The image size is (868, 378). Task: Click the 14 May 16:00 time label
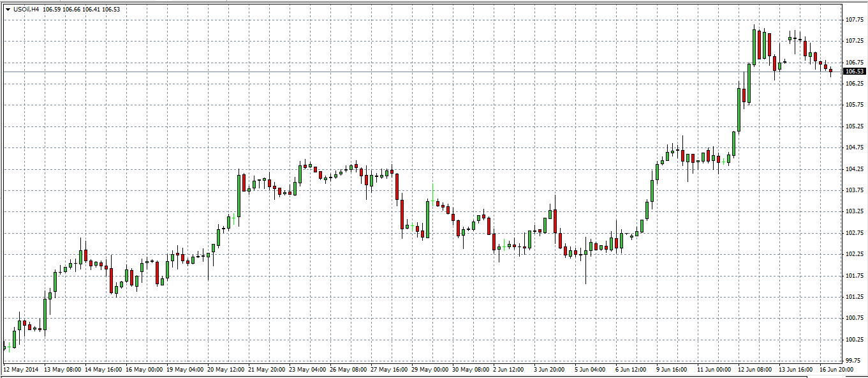pos(103,369)
